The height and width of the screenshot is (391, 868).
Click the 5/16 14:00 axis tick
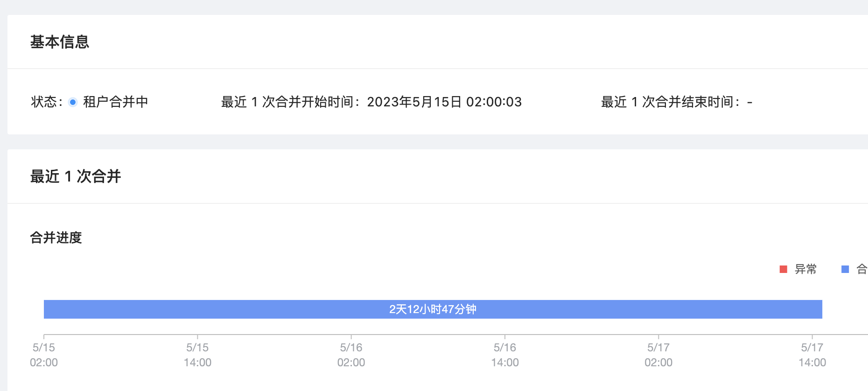coord(505,355)
